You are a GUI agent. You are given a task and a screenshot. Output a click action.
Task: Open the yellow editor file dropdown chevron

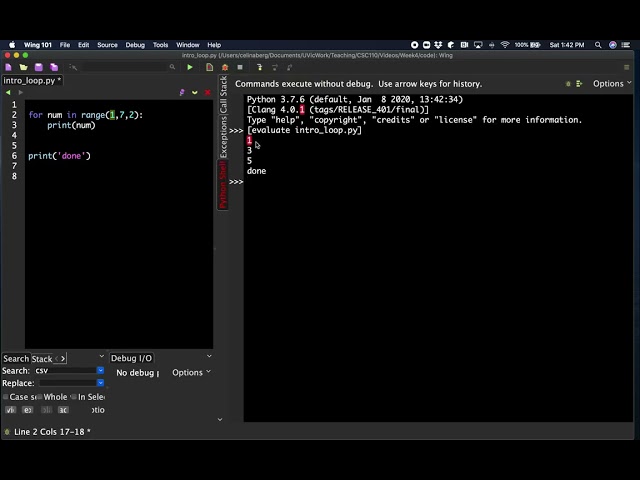195,93
